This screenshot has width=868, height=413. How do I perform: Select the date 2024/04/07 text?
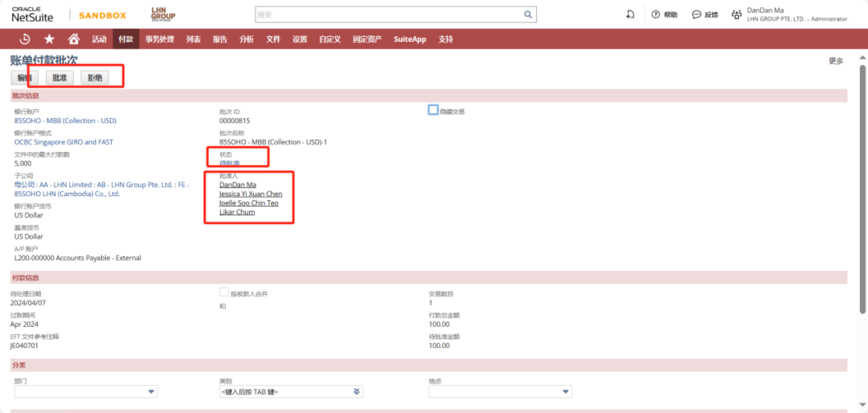[x=27, y=302]
